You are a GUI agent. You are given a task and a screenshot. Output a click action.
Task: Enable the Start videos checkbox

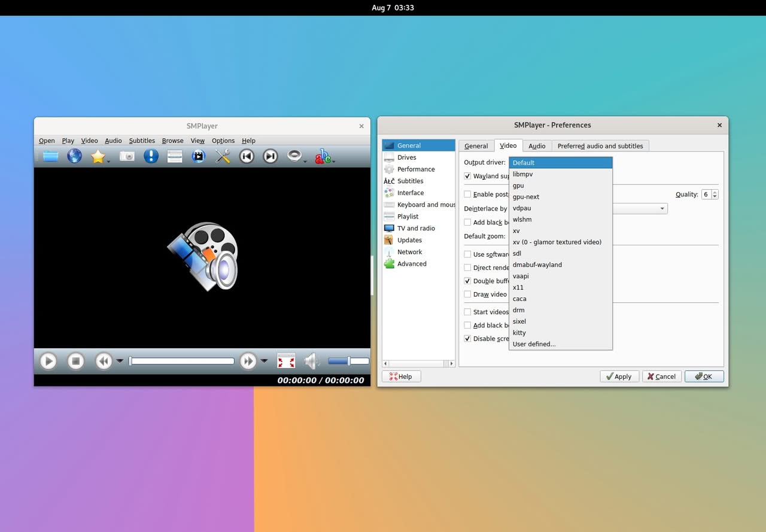(468, 312)
